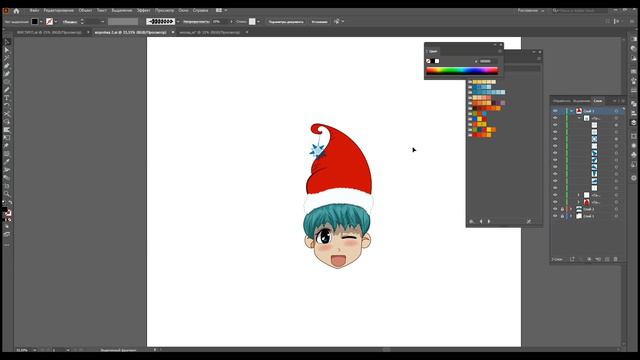The width and height of the screenshot is (640, 360).
Task: Open the Эффект menu
Action: point(143,10)
